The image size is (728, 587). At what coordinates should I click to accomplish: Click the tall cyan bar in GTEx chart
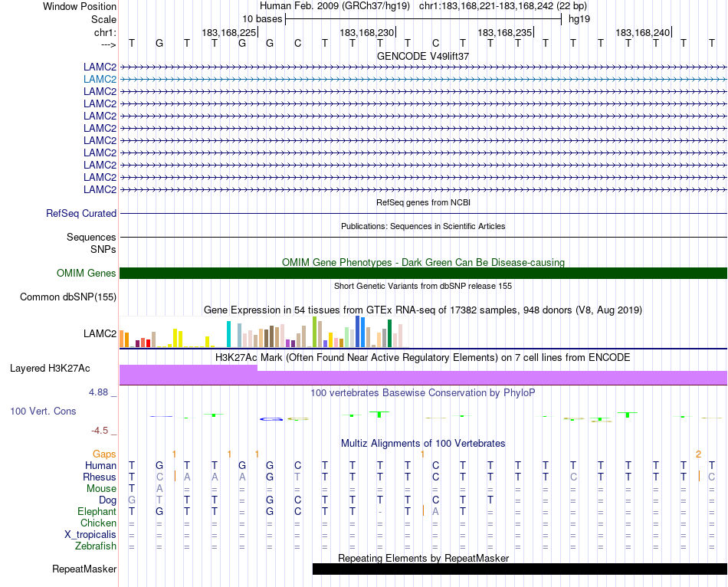(228, 334)
